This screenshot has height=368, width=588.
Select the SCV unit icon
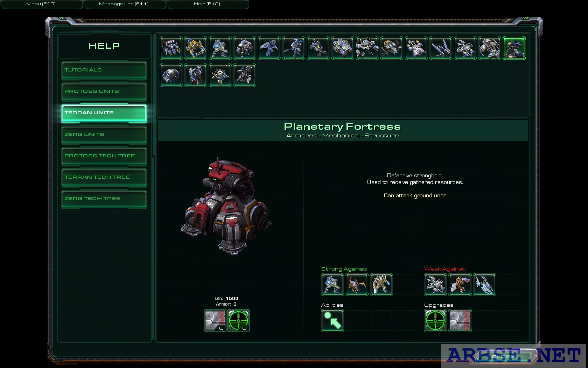click(x=171, y=48)
